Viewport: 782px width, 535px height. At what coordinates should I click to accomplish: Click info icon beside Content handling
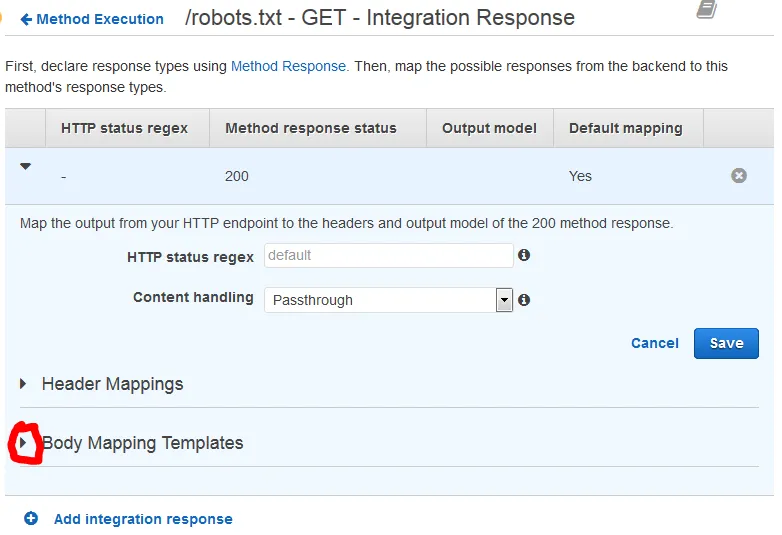pyautogui.click(x=524, y=299)
